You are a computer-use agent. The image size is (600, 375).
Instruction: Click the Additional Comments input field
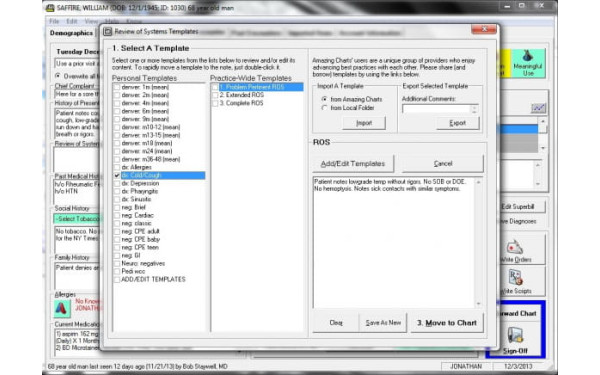436,109
